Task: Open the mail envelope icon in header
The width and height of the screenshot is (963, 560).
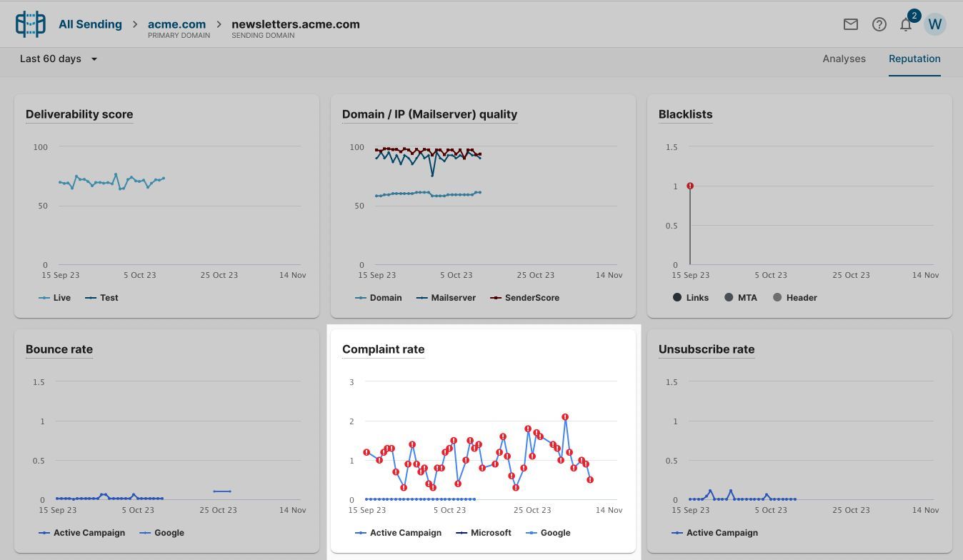Action: coord(850,24)
